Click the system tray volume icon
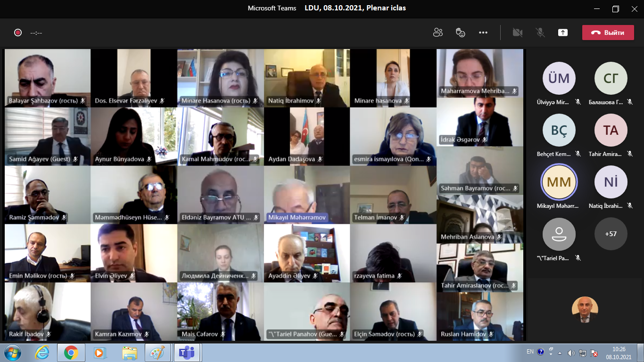644x362 pixels. (x=571, y=353)
